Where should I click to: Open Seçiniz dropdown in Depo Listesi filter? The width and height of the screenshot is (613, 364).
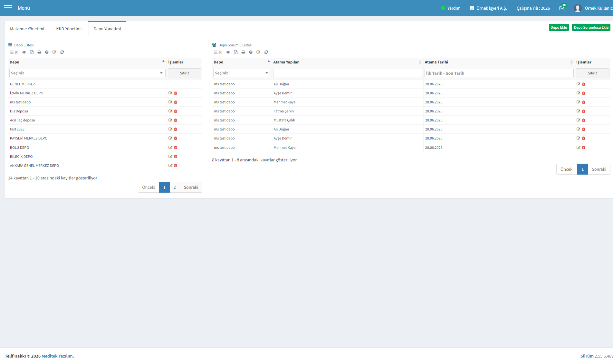(x=87, y=73)
